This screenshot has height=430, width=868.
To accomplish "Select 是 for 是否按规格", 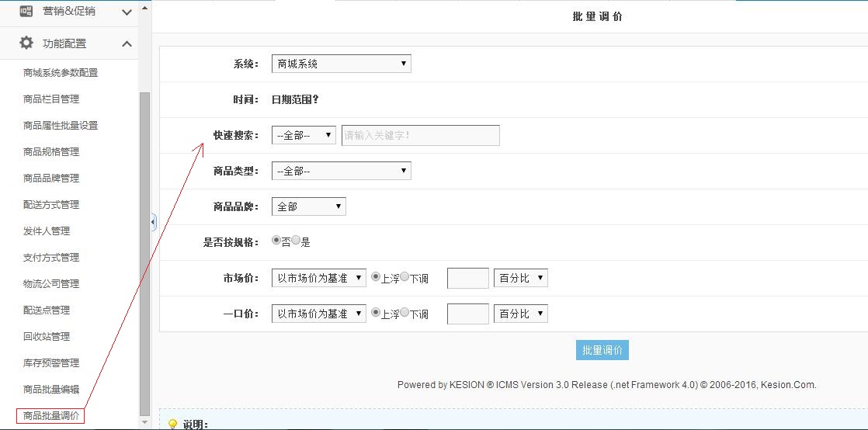I will 296,241.
